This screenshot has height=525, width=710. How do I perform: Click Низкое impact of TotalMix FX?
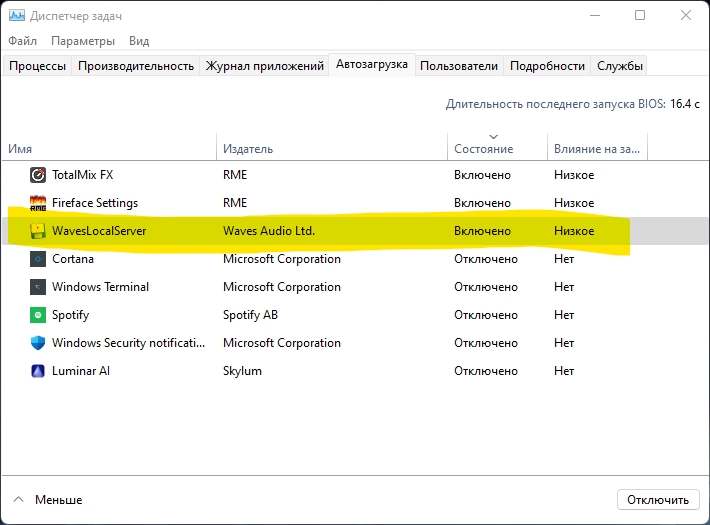[574, 175]
